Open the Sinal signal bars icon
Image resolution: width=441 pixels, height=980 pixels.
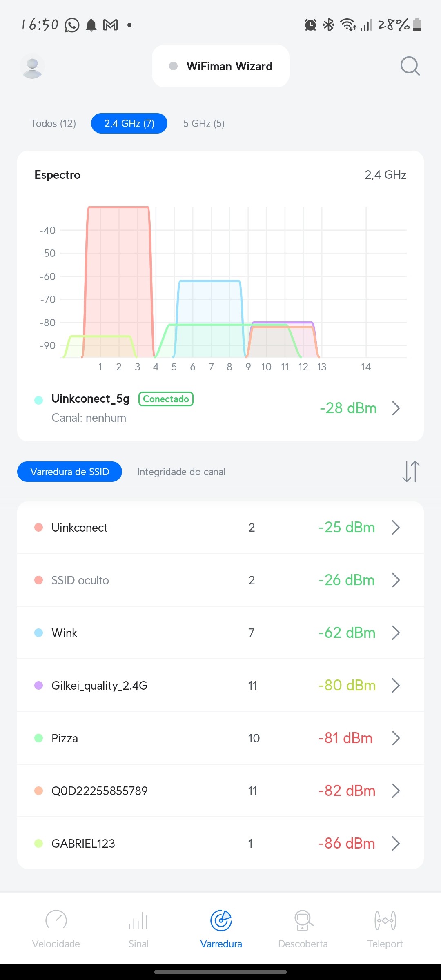(138, 921)
